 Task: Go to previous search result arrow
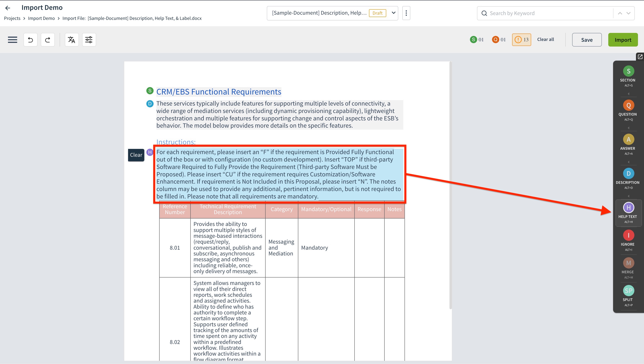pyautogui.click(x=620, y=13)
